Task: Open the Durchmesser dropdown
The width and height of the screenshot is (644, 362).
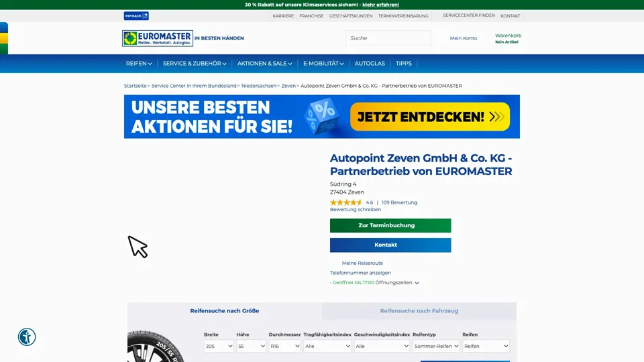Action: [284, 346]
